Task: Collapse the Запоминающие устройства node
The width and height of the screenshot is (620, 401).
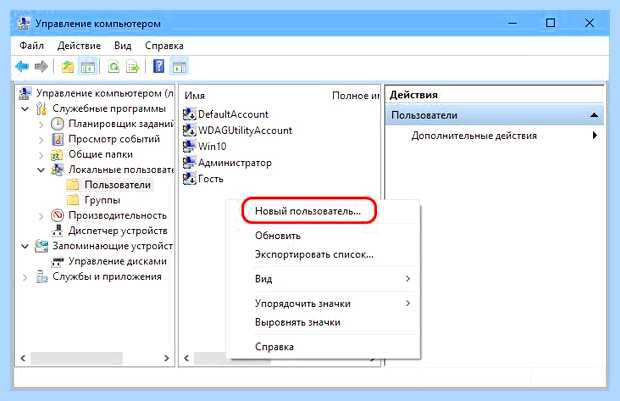Action: 25,246
